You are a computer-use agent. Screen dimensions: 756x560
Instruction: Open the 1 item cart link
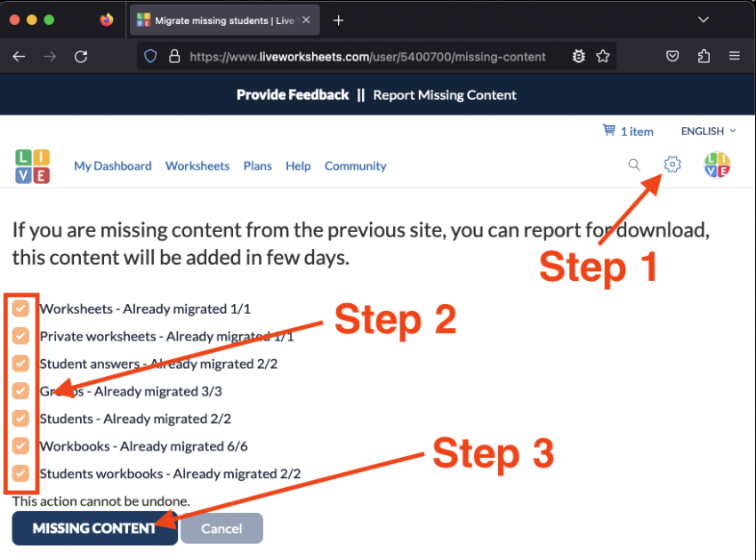[x=637, y=132]
